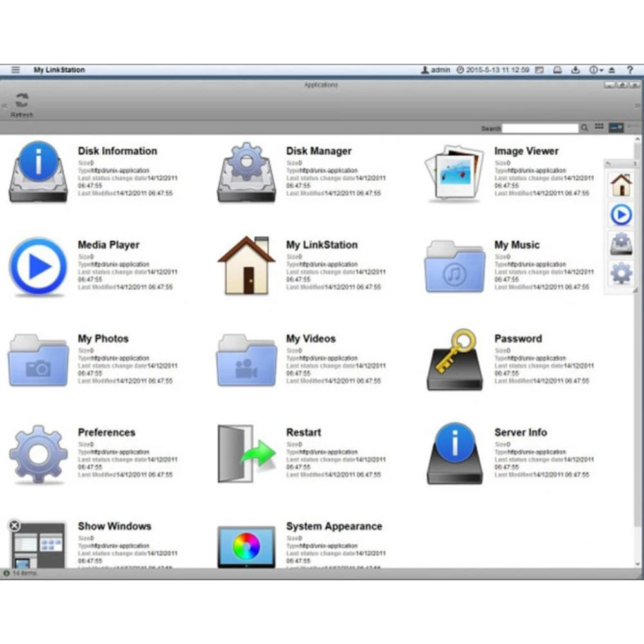
Task: Toggle the list view mode button
Action: click(x=616, y=128)
